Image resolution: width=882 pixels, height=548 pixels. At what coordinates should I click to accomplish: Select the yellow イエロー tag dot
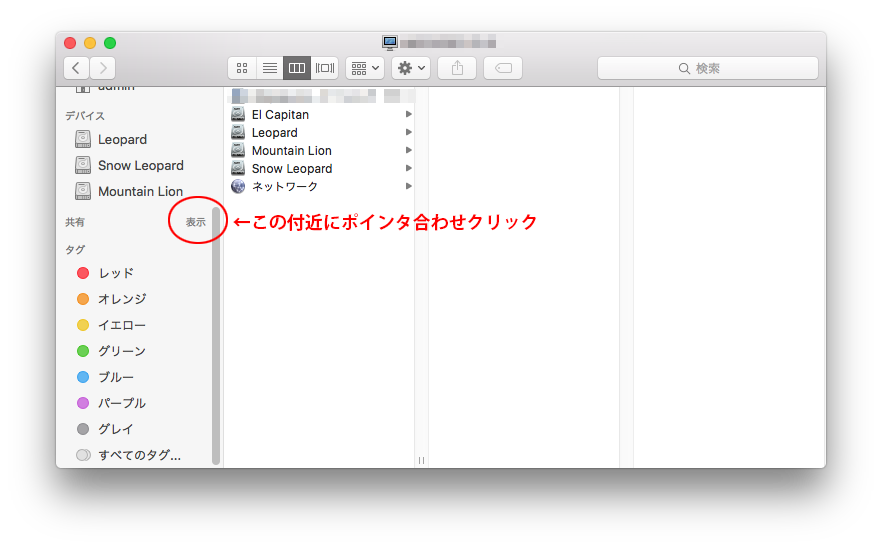point(83,325)
